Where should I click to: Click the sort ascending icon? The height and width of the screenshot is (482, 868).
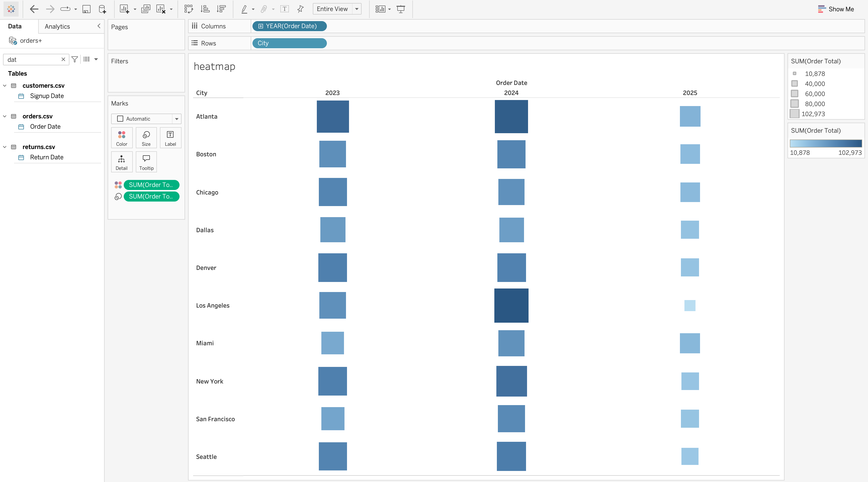click(x=205, y=9)
